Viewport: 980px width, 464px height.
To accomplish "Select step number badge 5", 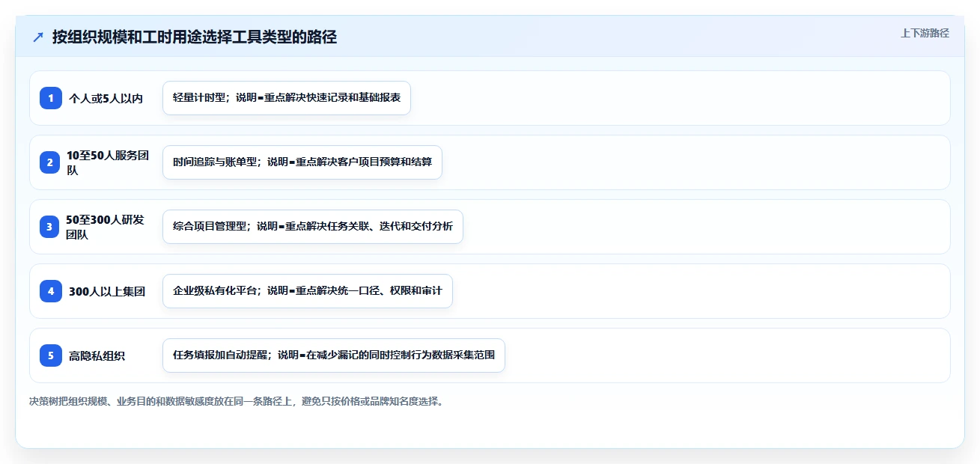I will point(51,355).
